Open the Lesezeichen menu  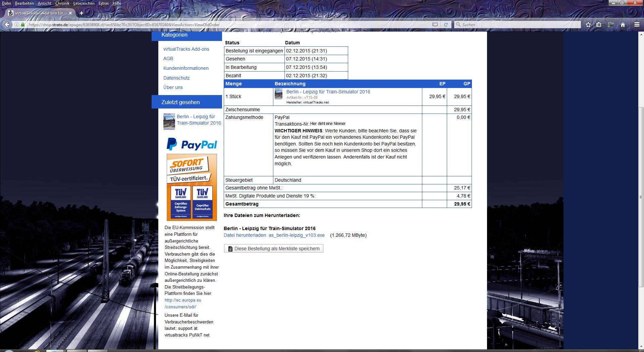[84, 3]
